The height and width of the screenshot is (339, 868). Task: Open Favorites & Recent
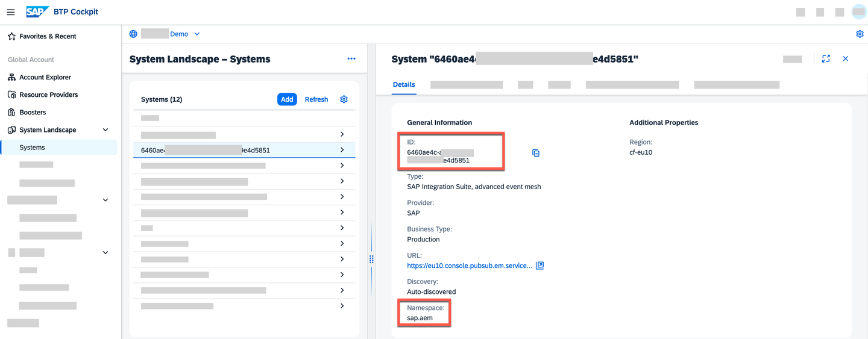tap(48, 36)
